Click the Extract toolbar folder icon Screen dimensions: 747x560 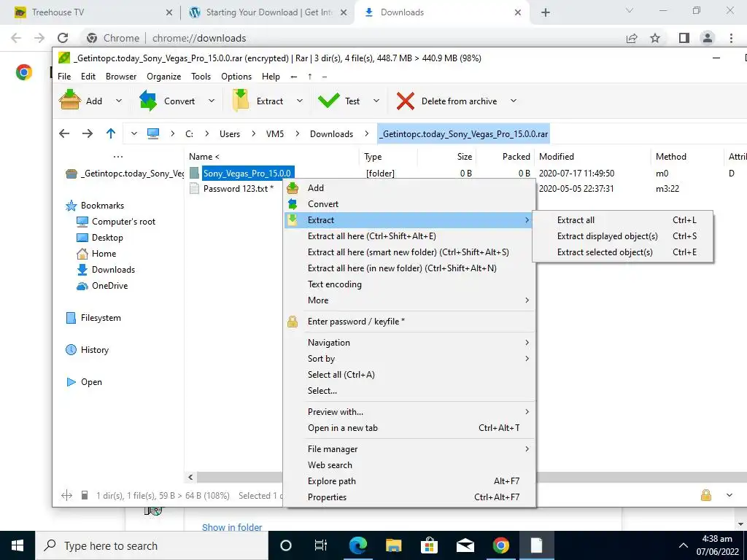click(x=241, y=101)
